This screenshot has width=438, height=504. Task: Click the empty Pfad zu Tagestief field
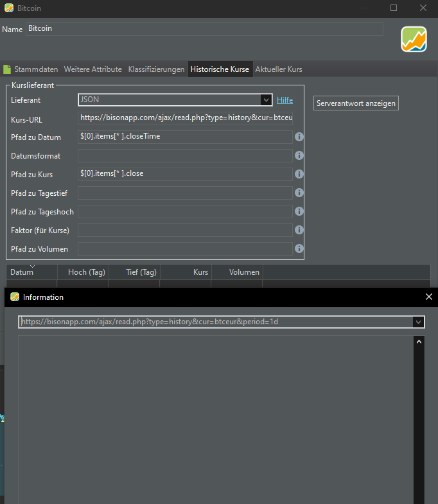[x=185, y=193]
